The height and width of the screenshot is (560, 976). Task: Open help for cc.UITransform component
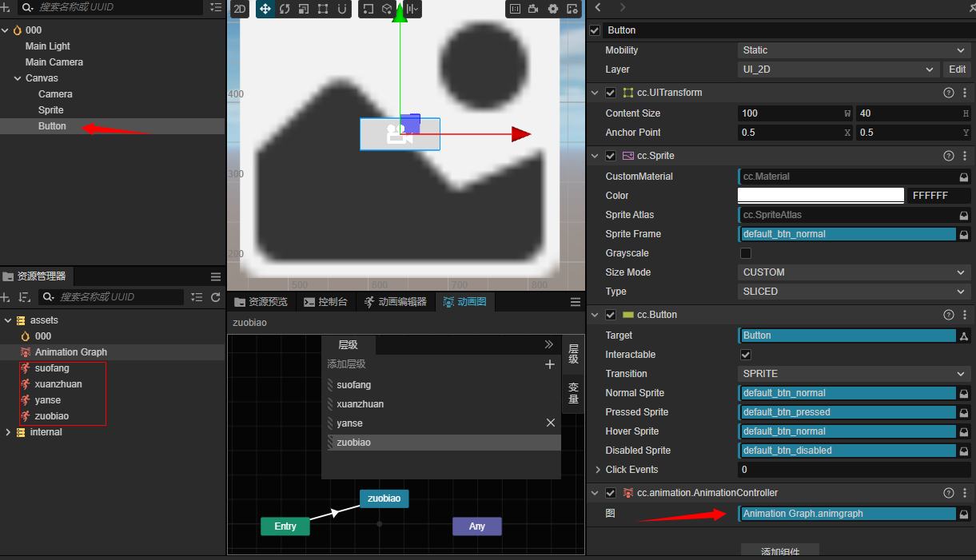pyautogui.click(x=949, y=93)
